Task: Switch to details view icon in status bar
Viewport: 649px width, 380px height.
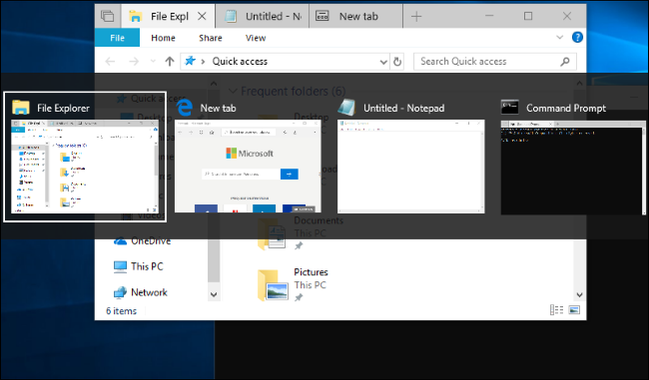Action: pos(556,310)
